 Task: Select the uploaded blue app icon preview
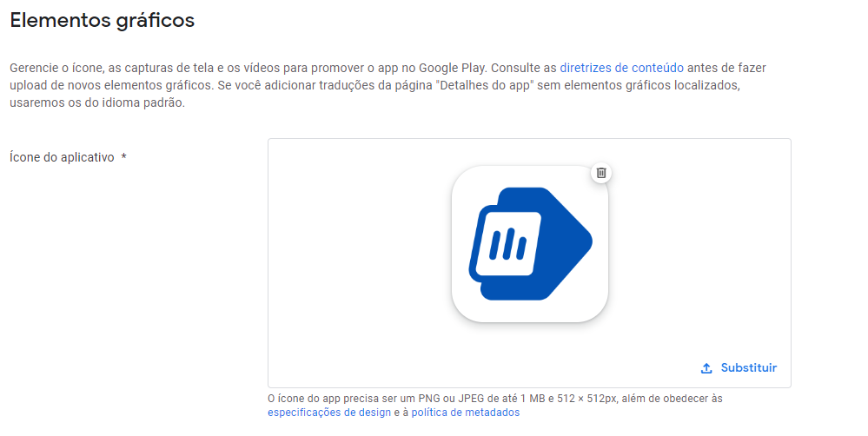530,244
